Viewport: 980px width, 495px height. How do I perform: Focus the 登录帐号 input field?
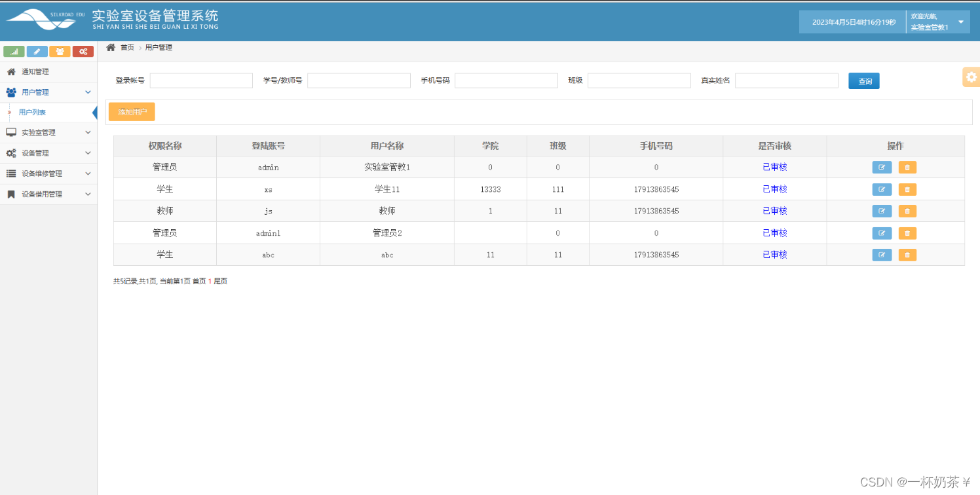[x=201, y=81]
